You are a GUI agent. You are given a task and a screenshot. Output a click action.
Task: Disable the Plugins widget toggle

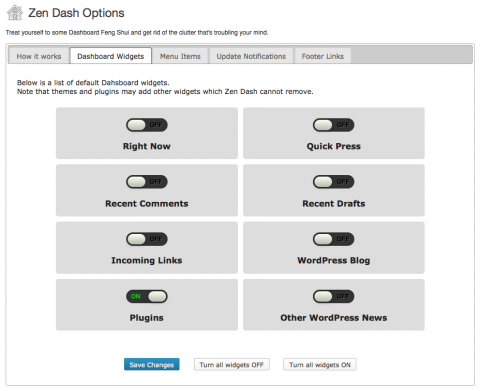[147, 296]
